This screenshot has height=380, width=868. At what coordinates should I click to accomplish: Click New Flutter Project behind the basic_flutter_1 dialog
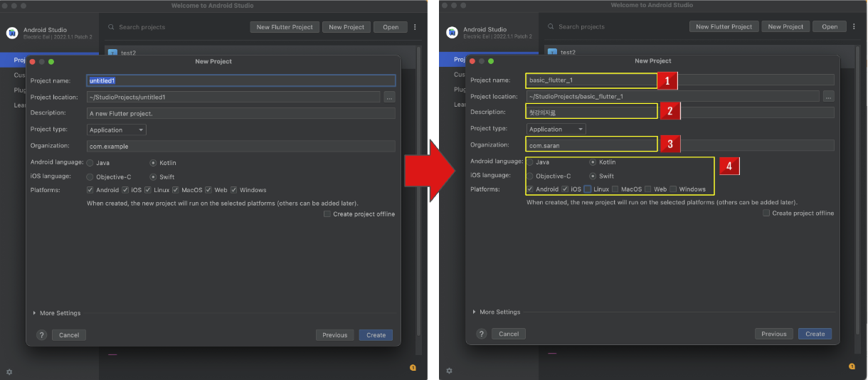tap(724, 26)
